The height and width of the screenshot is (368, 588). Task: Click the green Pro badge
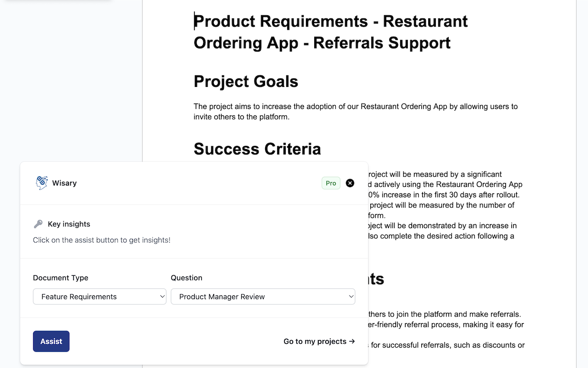click(x=331, y=183)
